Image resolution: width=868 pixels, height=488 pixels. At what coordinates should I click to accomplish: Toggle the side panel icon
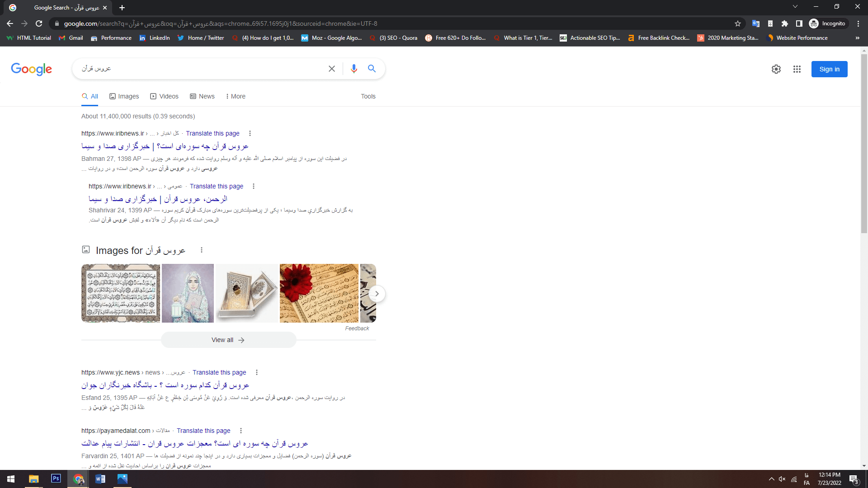point(799,23)
